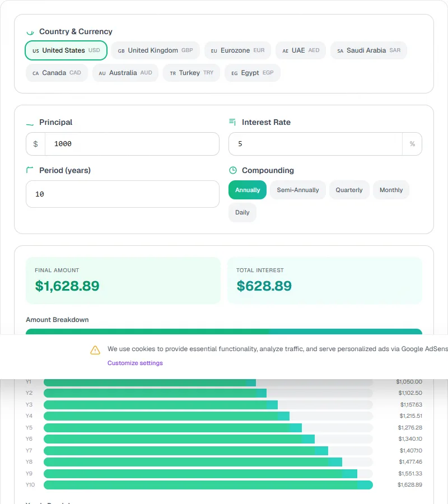Click the Y7 value $1,407.10
Screen dimensions: 448x504
click(x=410, y=451)
